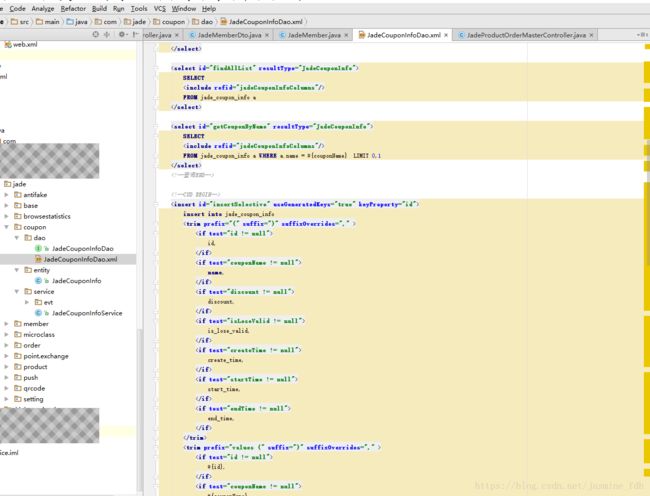Click the browsestatistics folder icon
Image resolution: width=650 pixels, height=496 pixels.
[18, 216]
